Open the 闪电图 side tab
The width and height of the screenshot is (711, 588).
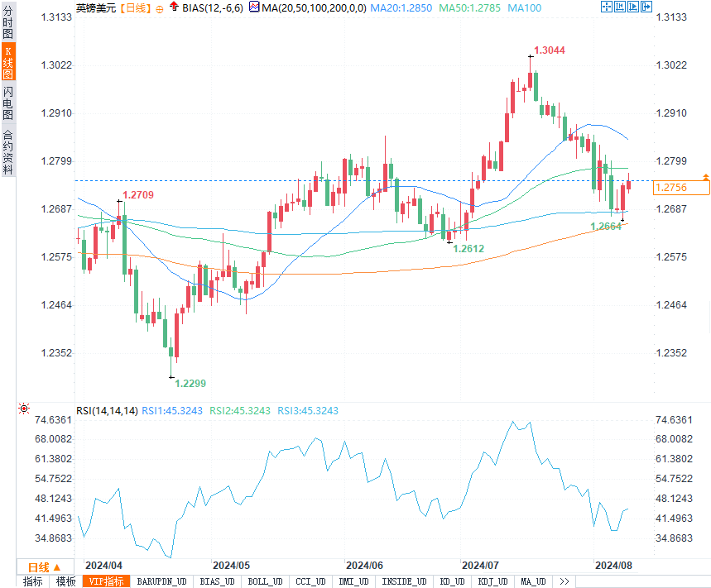(8, 103)
